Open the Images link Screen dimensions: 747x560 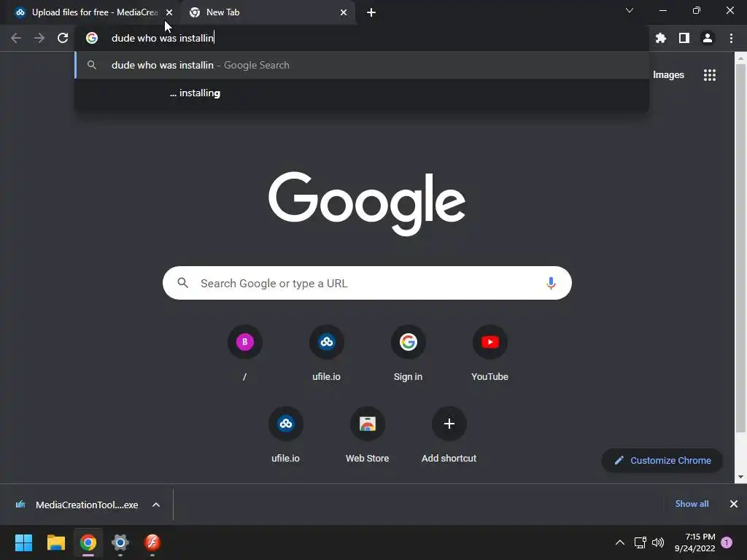click(x=668, y=75)
